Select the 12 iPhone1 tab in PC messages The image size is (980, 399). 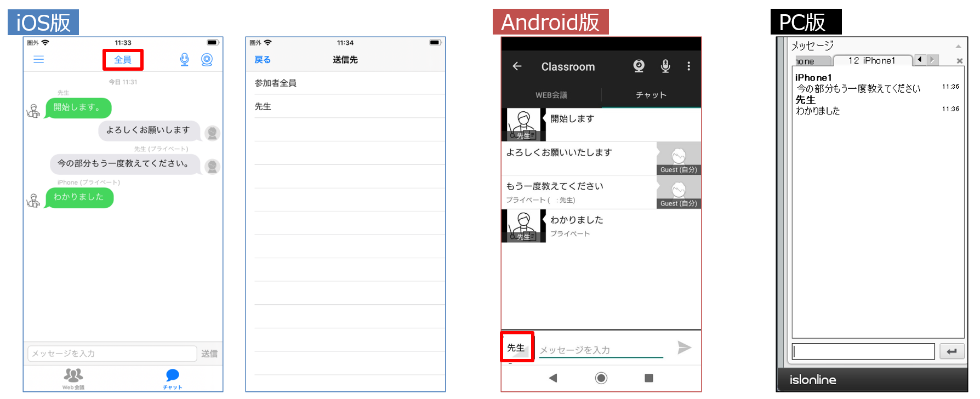(x=872, y=61)
